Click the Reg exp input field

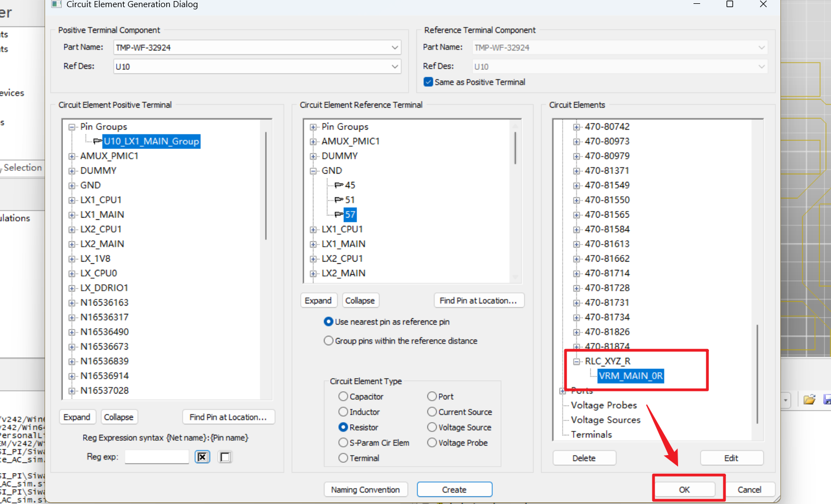click(157, 457)
